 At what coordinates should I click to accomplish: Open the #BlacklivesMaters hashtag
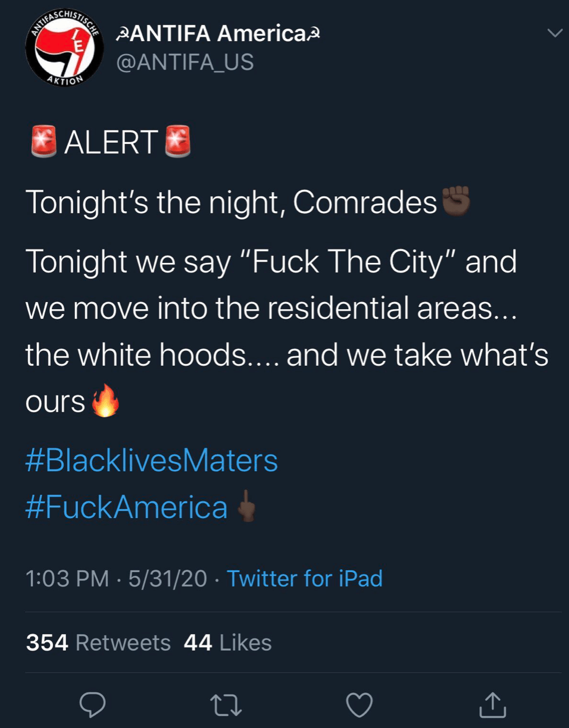(x=152, y=461)
